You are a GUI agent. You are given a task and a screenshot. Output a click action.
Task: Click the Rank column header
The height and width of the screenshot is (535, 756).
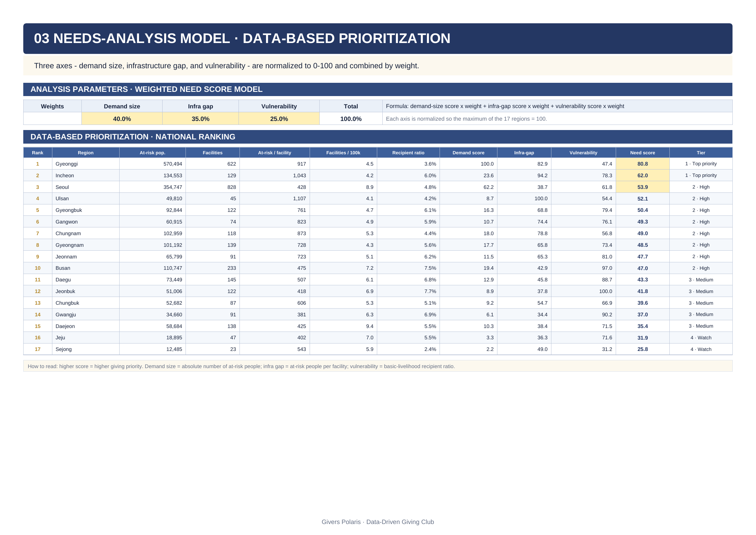point(37,153)
